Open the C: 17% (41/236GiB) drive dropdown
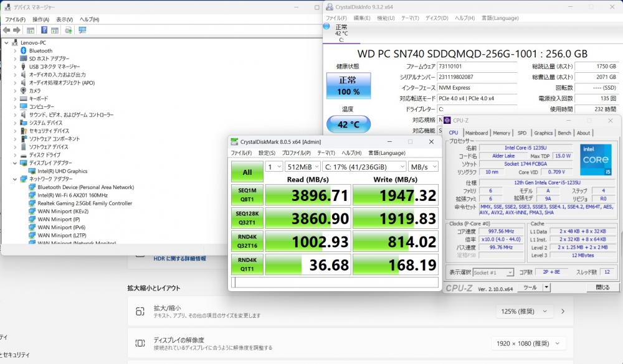623x364 pixels. 364,167
